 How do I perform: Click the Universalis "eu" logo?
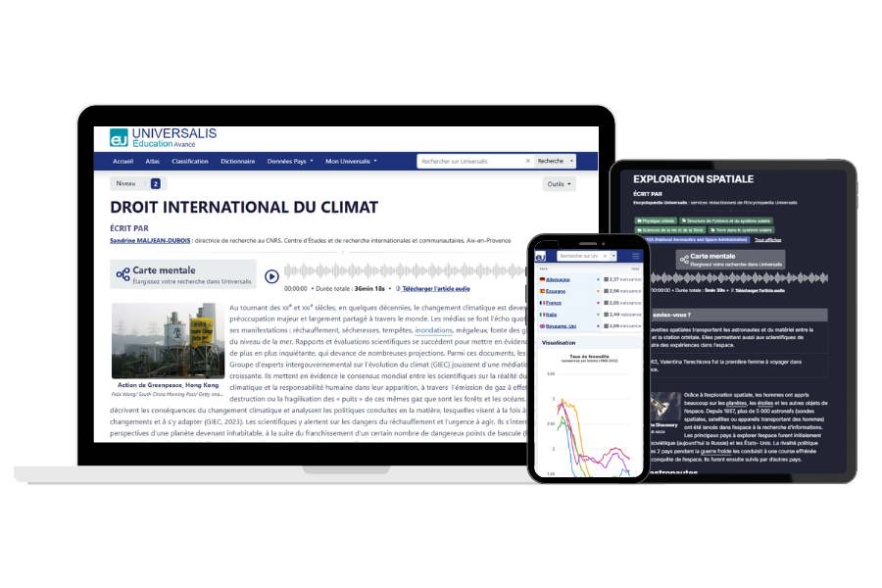pyautogui.click(x=117, y=138)
